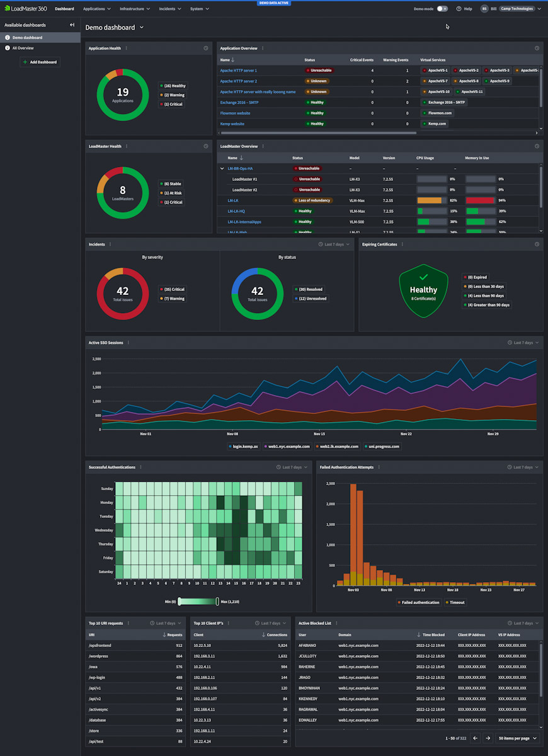This screenshot has height=756, width=548.
Task: Open Application Health panel options menu
Action: [x=126, y=49]
